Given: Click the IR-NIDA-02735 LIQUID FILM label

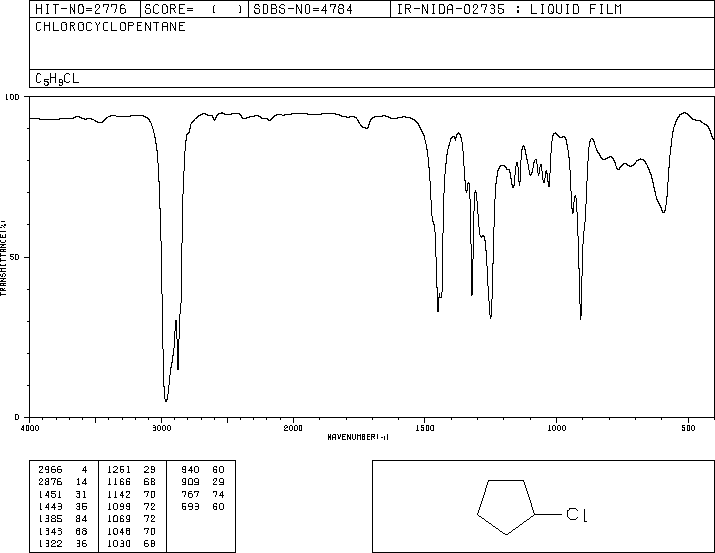Looking at the screenshot, I should click(509, 9).
